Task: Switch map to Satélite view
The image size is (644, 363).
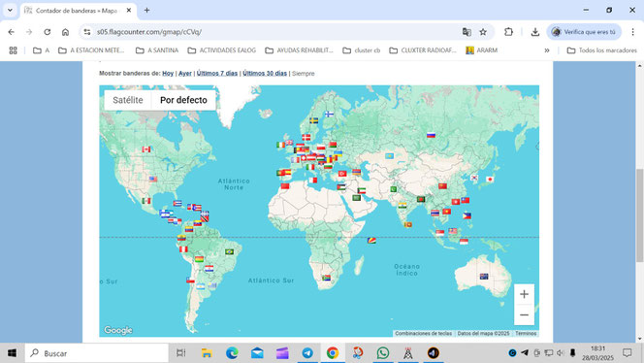Action: pyautogui.click(x=128, y=100)
